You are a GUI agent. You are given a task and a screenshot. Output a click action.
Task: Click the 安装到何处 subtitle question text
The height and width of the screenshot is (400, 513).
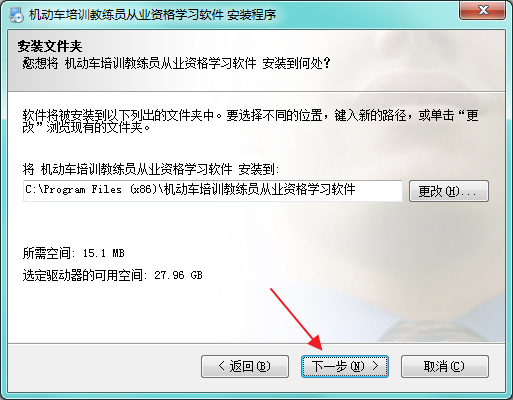point(296,63)
